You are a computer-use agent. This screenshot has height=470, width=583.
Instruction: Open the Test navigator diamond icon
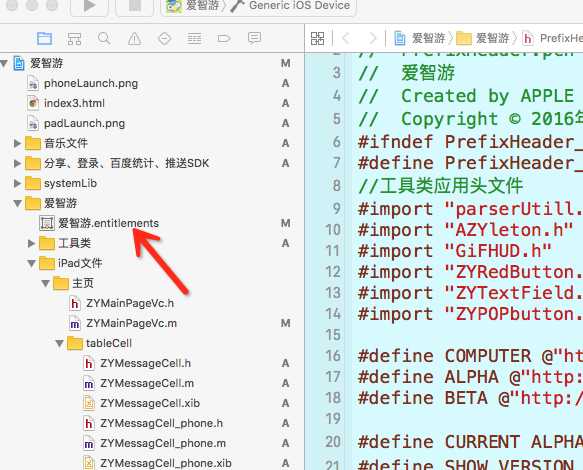(x=164, y=38)
